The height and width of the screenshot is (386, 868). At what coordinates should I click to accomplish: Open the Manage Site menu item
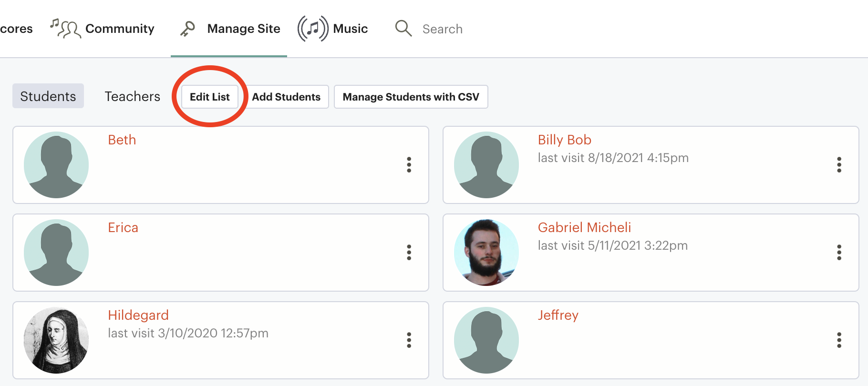[229, 29]
